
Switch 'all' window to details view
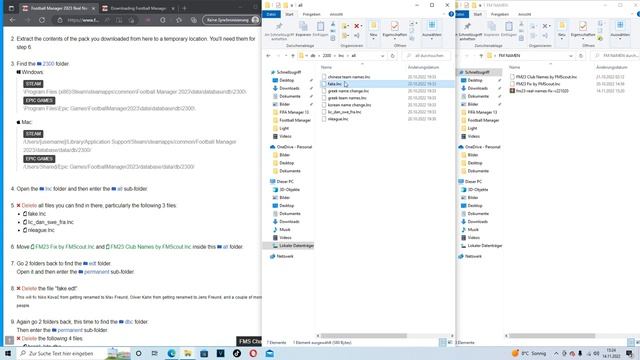tap(443, 342)
